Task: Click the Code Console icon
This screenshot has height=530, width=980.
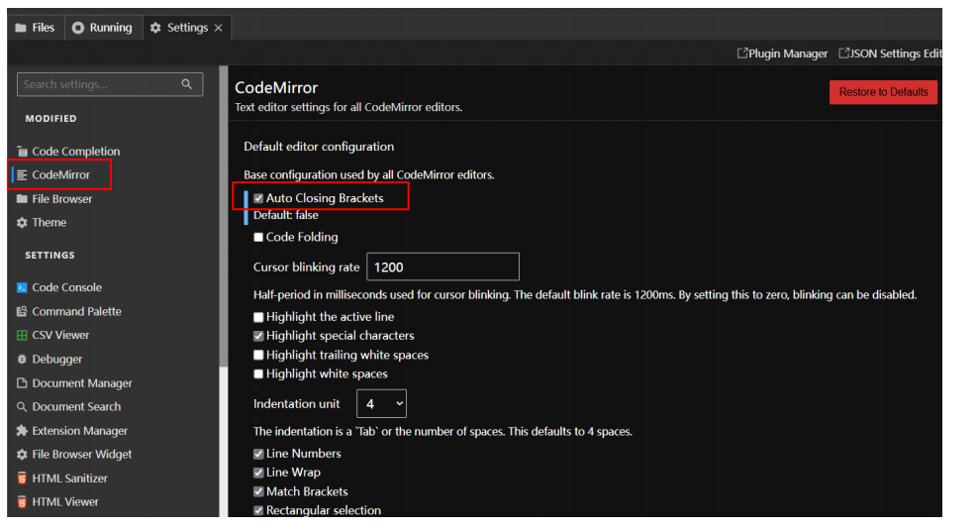Action: pyautogui.click(x=22, y=288)
